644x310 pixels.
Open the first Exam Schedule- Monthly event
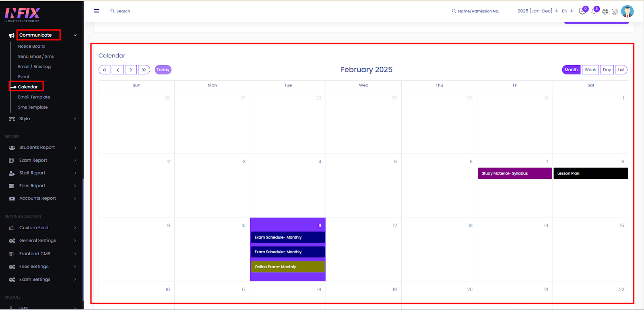[288, 237]
